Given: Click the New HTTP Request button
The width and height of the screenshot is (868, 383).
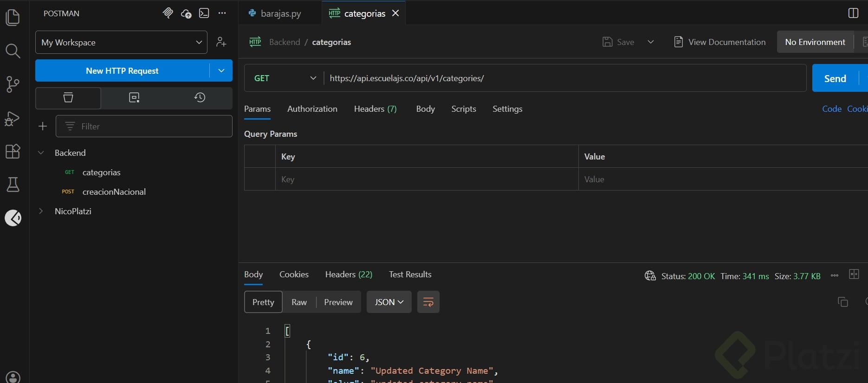Looking at the screenshot, I should pyautogui.click(x=122, y=71).
